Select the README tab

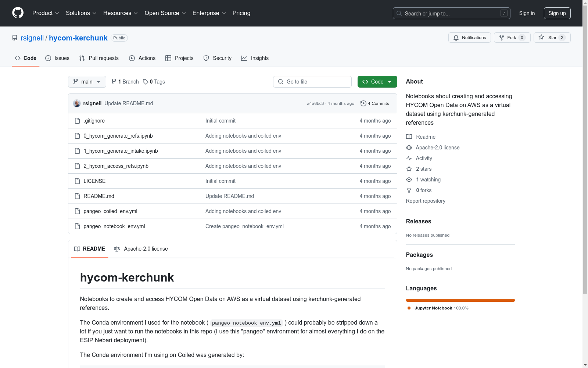90,249
